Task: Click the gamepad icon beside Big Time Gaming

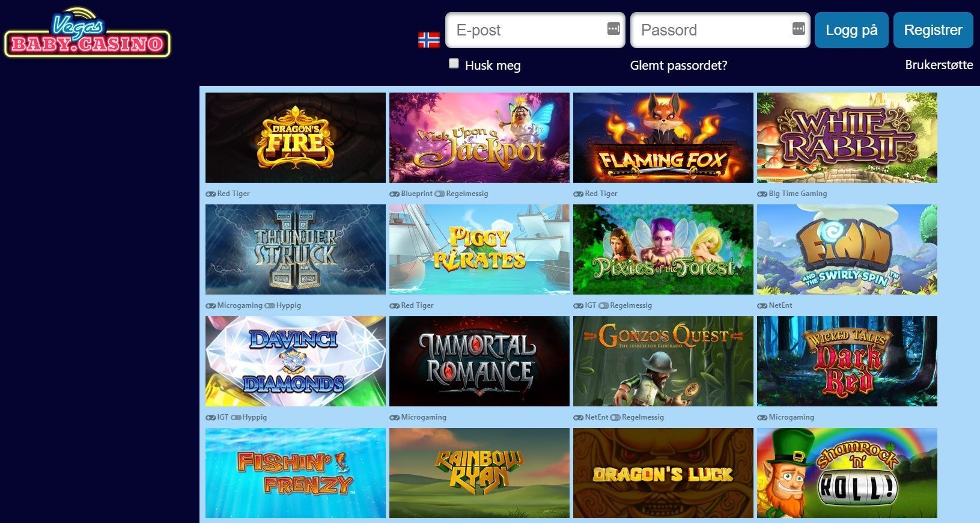Action: pos(762,194)
